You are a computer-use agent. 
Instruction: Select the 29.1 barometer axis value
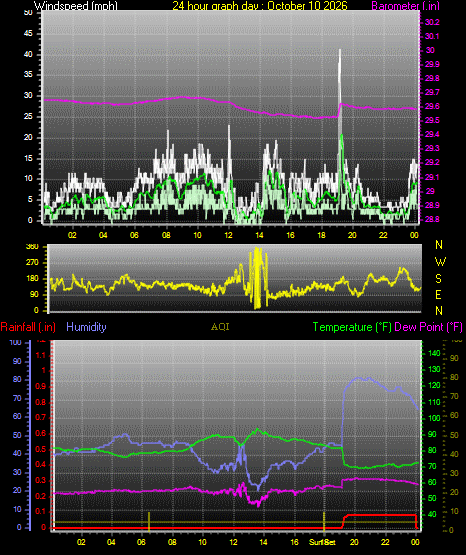point(432,177)
